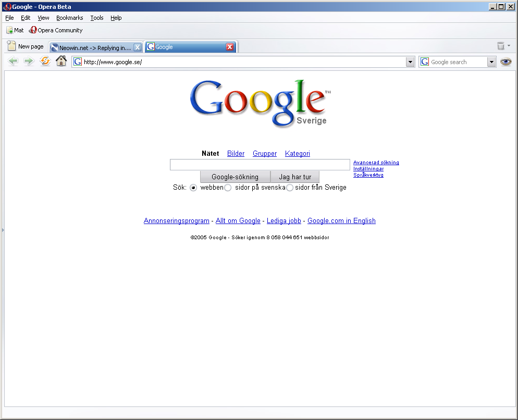Click the Google search toolbar field
Image resolution: width=518 pixels, height=420 pixels.
(458, 62)
